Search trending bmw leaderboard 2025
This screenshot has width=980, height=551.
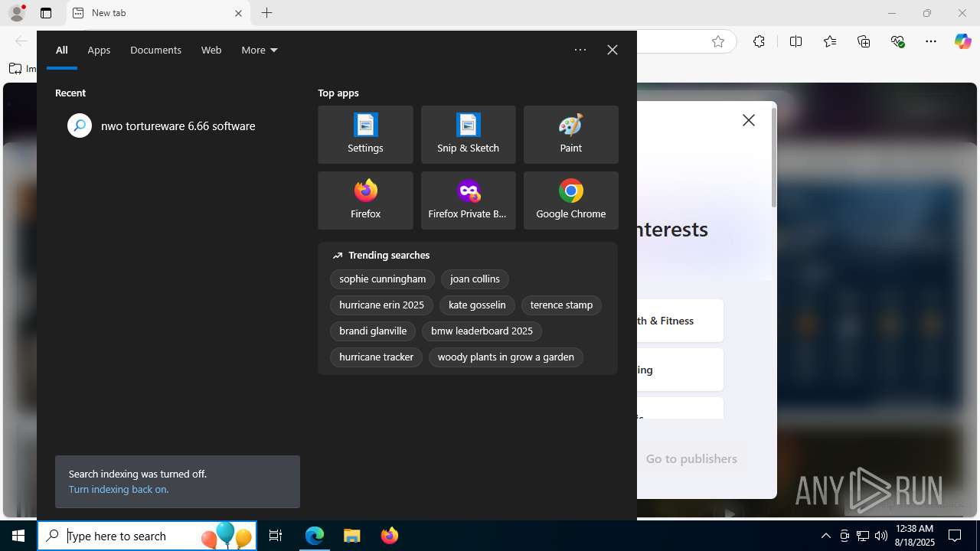[482, 331]
